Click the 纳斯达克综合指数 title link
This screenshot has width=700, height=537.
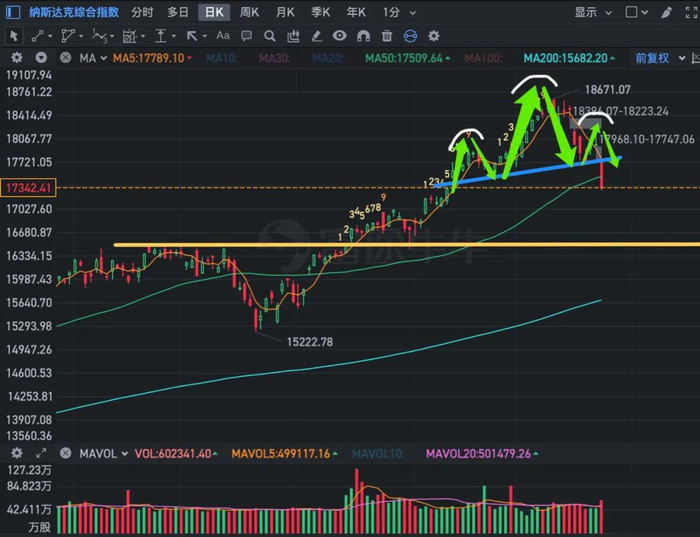pos(74,12)
